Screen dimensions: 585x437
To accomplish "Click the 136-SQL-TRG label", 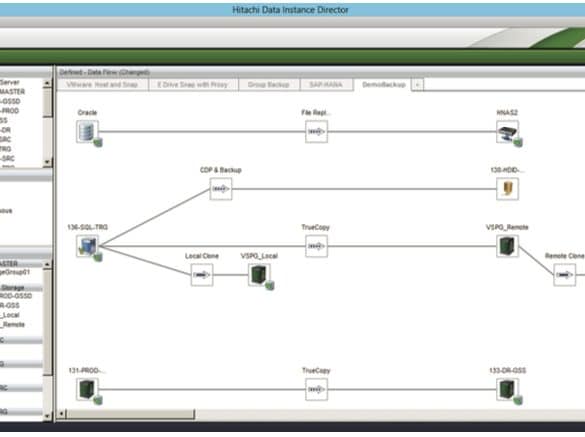I will (87, 227).
